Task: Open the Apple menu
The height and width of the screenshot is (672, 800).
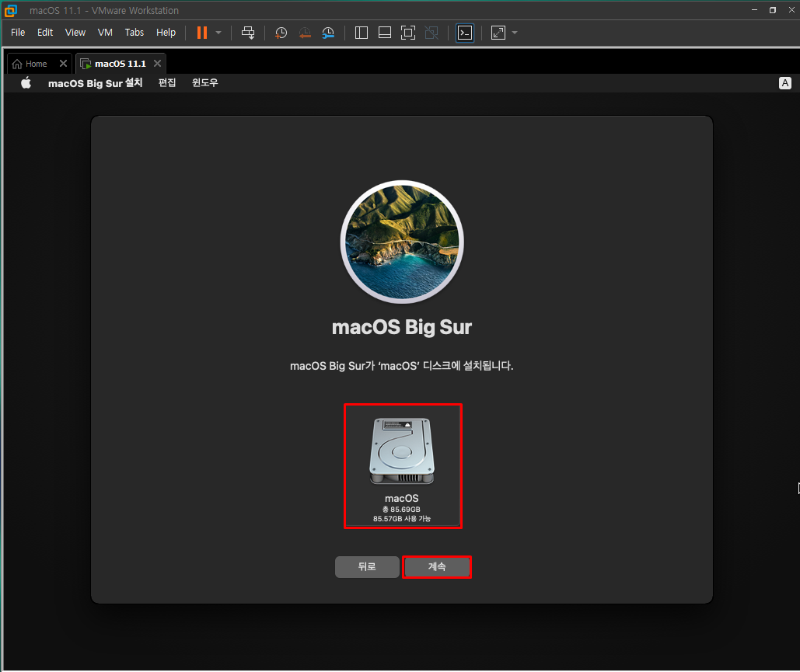Action: point(26,82)
